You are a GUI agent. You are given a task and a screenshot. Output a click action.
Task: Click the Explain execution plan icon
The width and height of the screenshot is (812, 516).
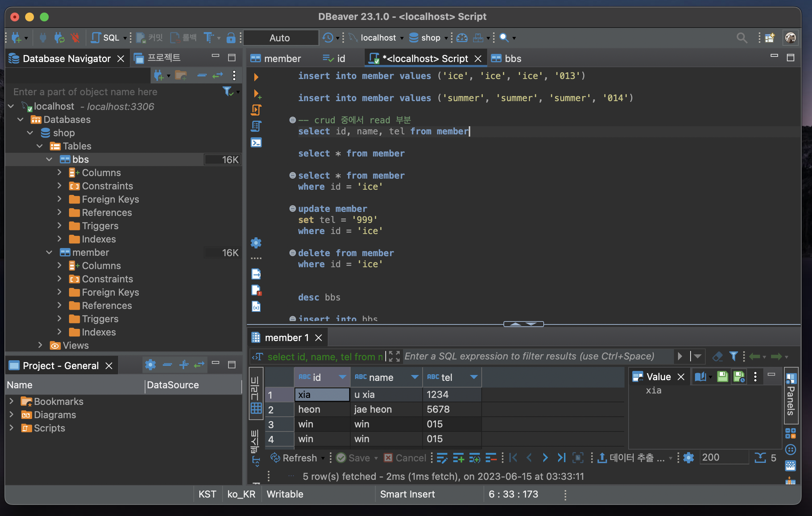[x=256, y=126]
